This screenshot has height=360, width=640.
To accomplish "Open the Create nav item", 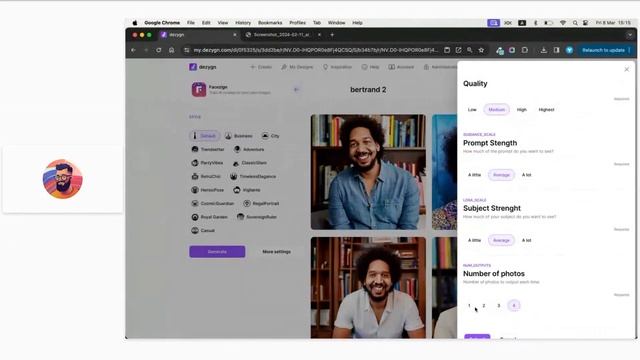I will coord(261,67).
